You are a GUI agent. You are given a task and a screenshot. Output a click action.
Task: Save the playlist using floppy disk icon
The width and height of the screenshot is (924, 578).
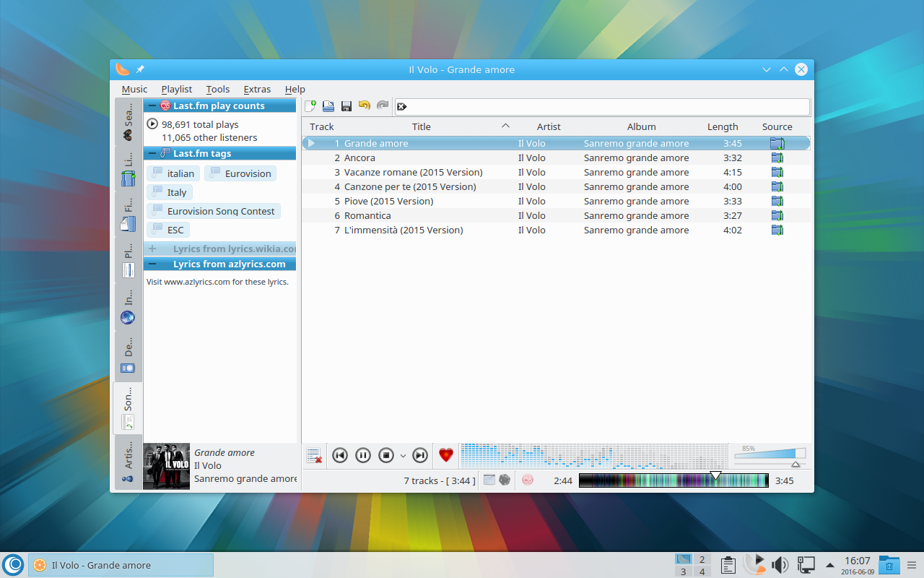pyautogui.click(x=346, y=106)
